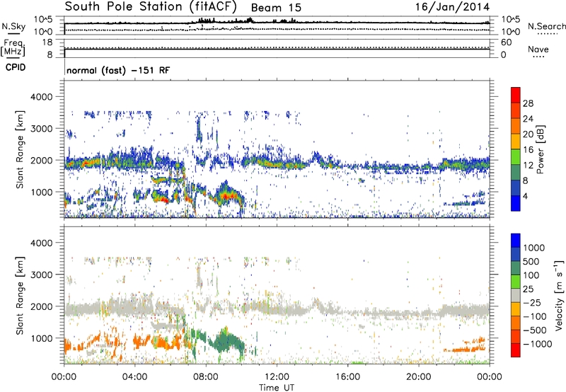
Task: Click the '60' Nave axis tick label
Action: point(506,42)
